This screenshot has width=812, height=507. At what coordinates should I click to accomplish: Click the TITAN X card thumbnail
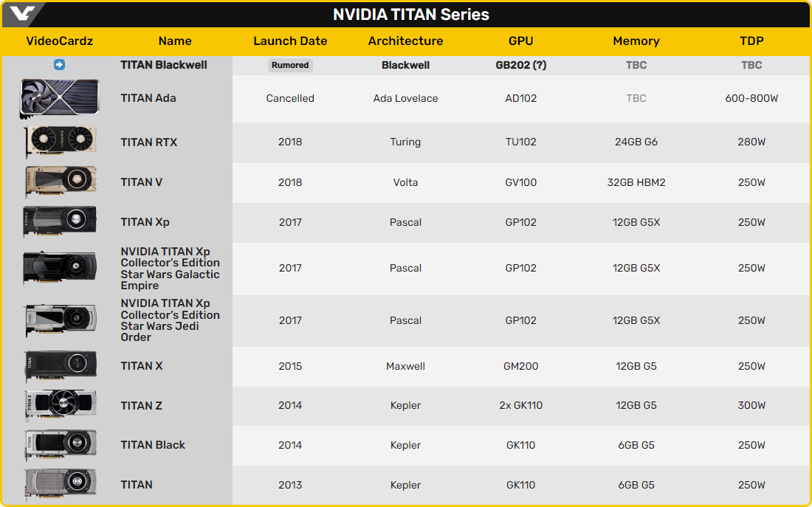click(x=59, y=366)
